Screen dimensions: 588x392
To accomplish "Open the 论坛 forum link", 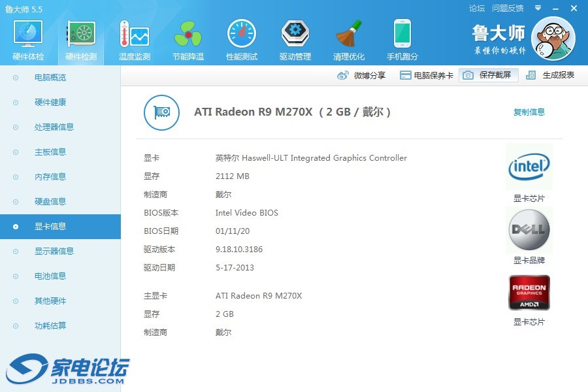I will click(x=477, y=8).
